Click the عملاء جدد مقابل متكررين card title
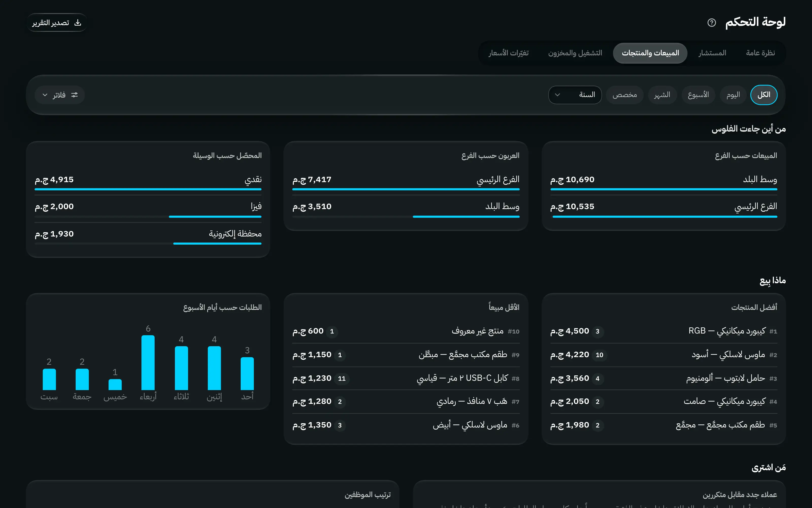 point(740,495)
